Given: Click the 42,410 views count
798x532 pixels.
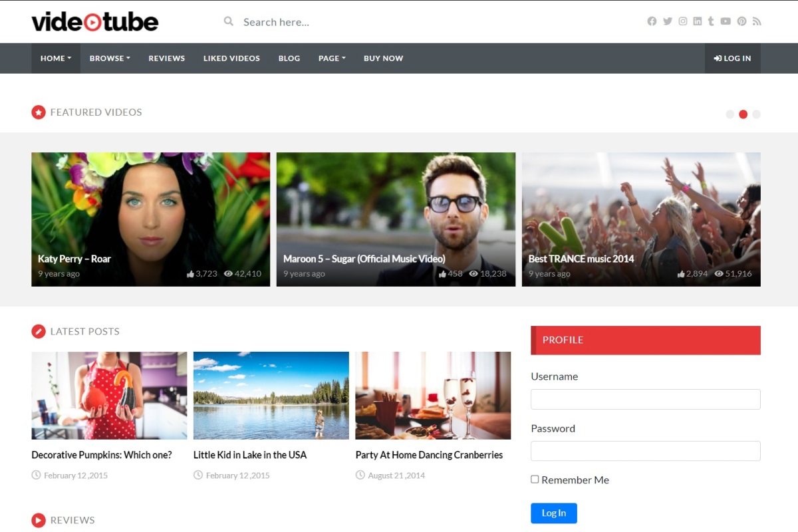Looking at the screenshot, I should (x=248, y=274).
